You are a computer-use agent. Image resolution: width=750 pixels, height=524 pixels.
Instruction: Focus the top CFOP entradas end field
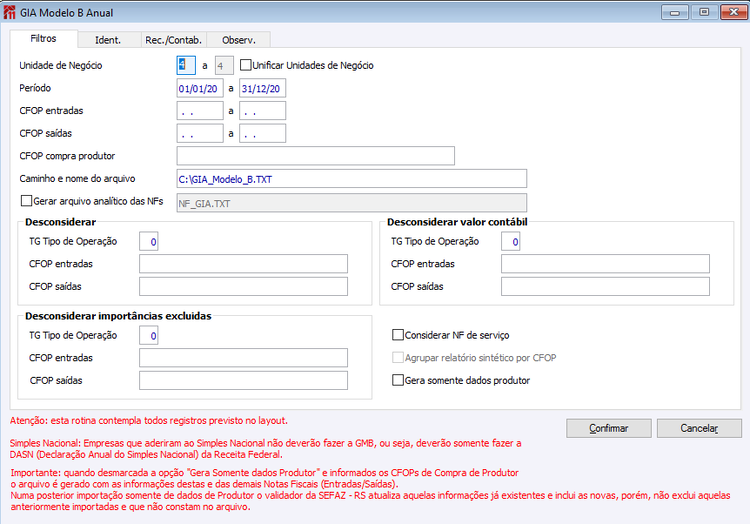(x=263, y=111)
